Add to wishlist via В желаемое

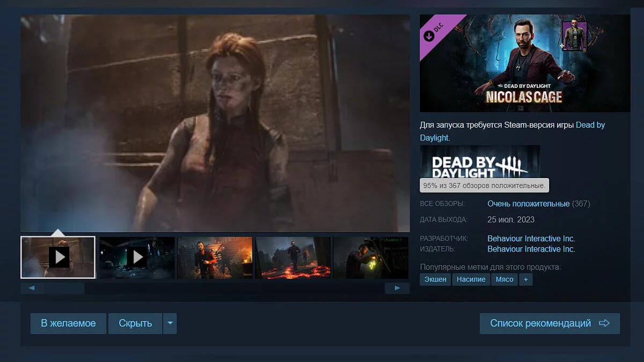pyautogui.click(x=68, y=323)
